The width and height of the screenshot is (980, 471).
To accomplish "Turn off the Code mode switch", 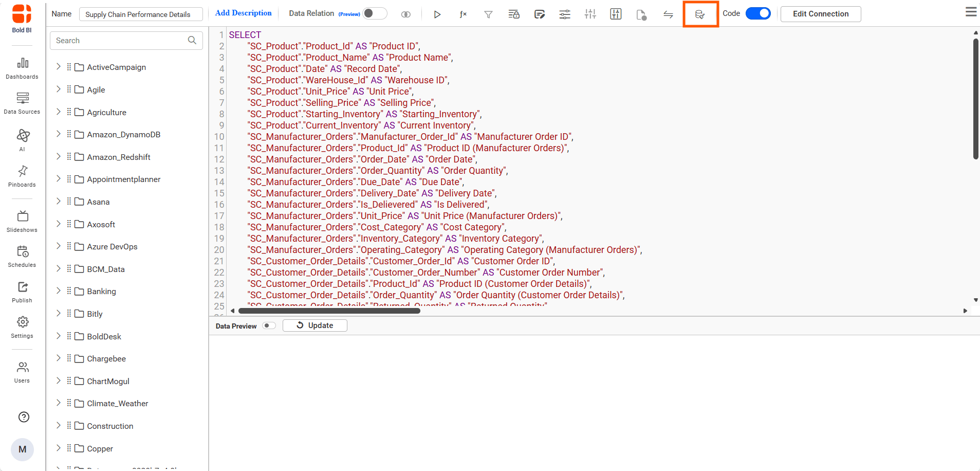I will click(758, 13).
